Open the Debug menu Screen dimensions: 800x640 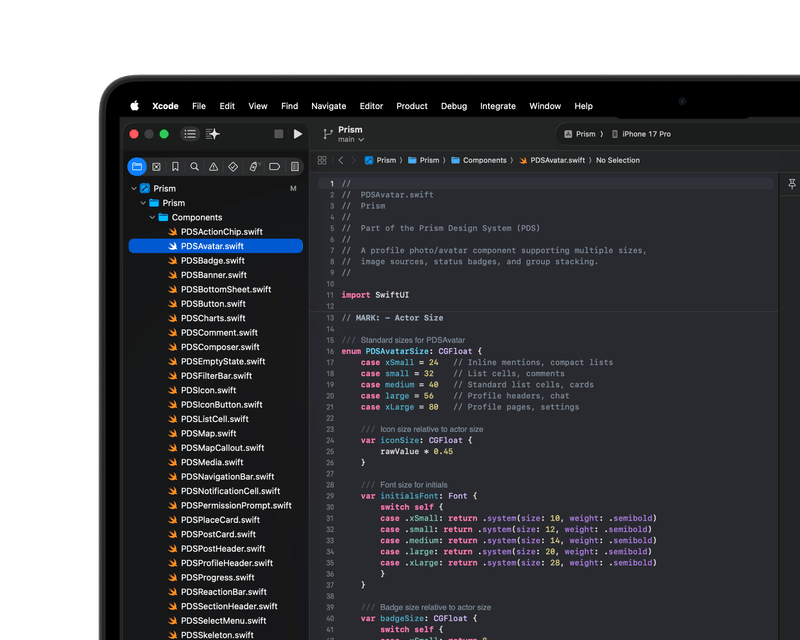tap(454, 106)
